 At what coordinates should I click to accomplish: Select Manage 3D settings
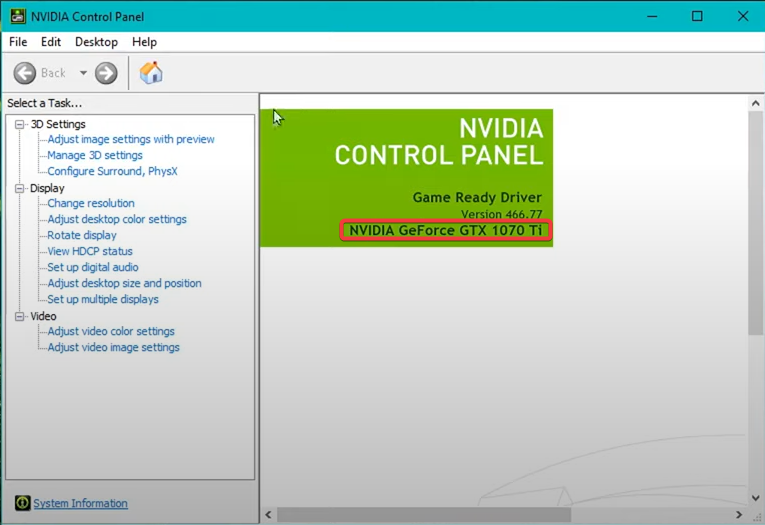point(95,155)
